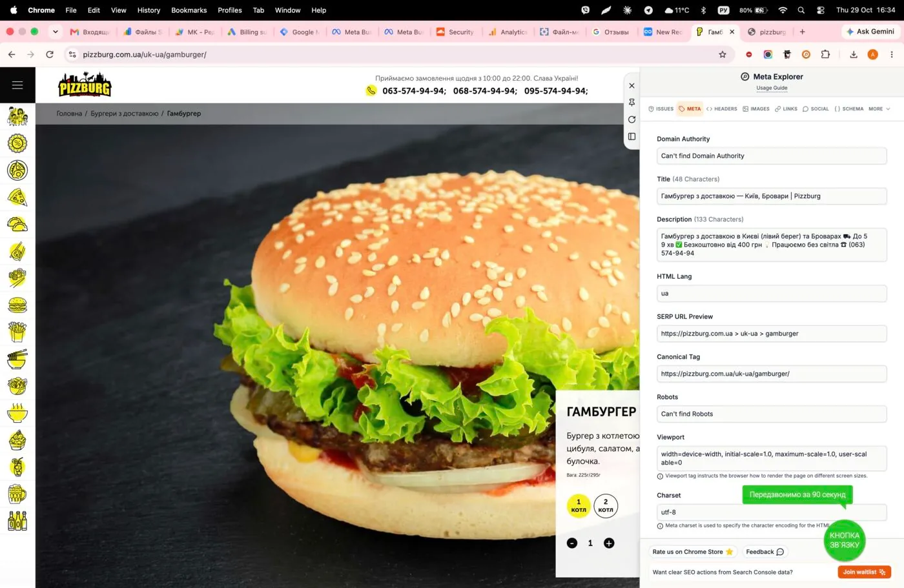Open the hamburger menu on Pizzburg site
The height and width of the screenshot is (588, 904).
(17, 85)
